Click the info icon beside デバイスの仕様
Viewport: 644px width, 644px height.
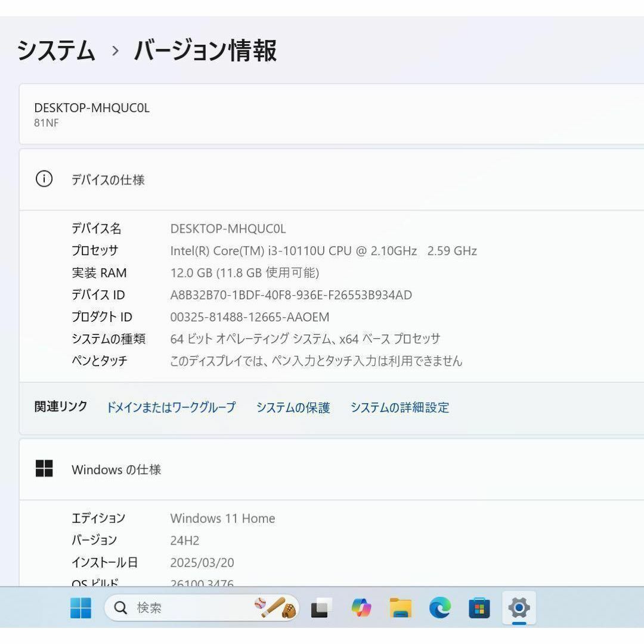click(x=44, y=179)
